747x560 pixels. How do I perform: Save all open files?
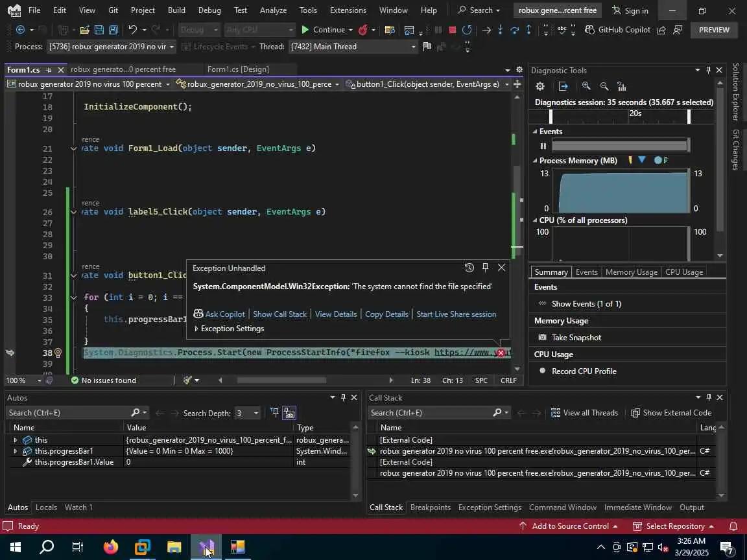click(x=113, y=30)
